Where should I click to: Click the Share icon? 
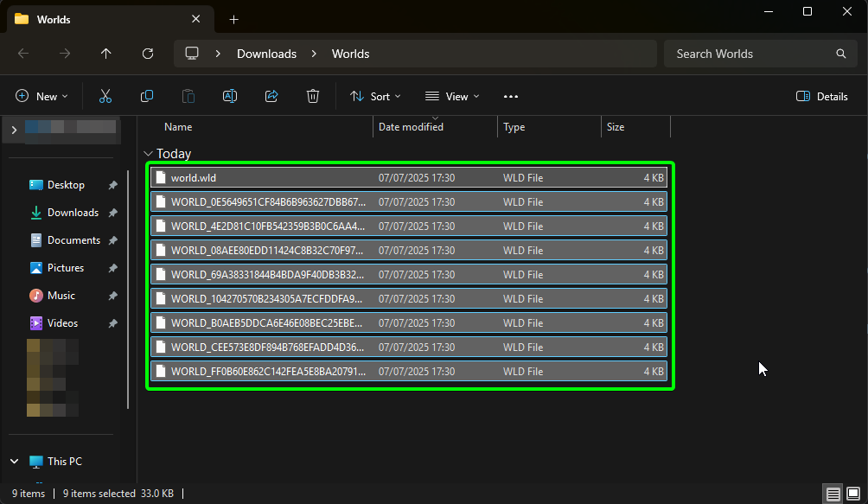coord(271,96)
